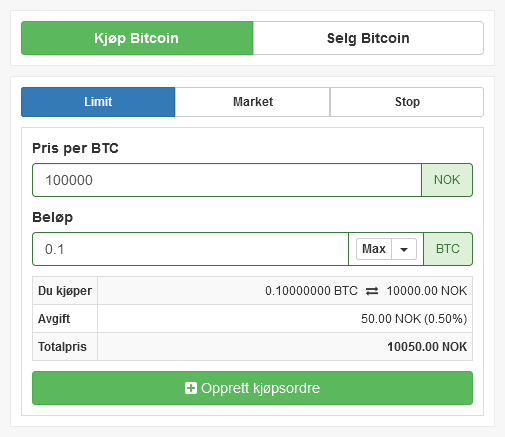Select the '10000.00 NOK' value
The height and width of the screenshot is (437, 505).
[427, 291]
